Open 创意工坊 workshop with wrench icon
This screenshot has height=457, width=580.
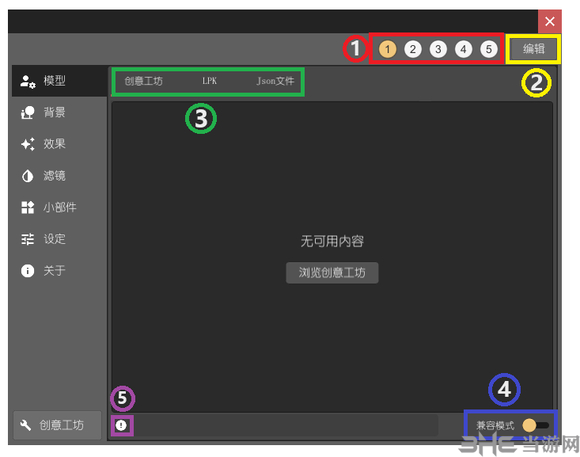coord(57,425)
